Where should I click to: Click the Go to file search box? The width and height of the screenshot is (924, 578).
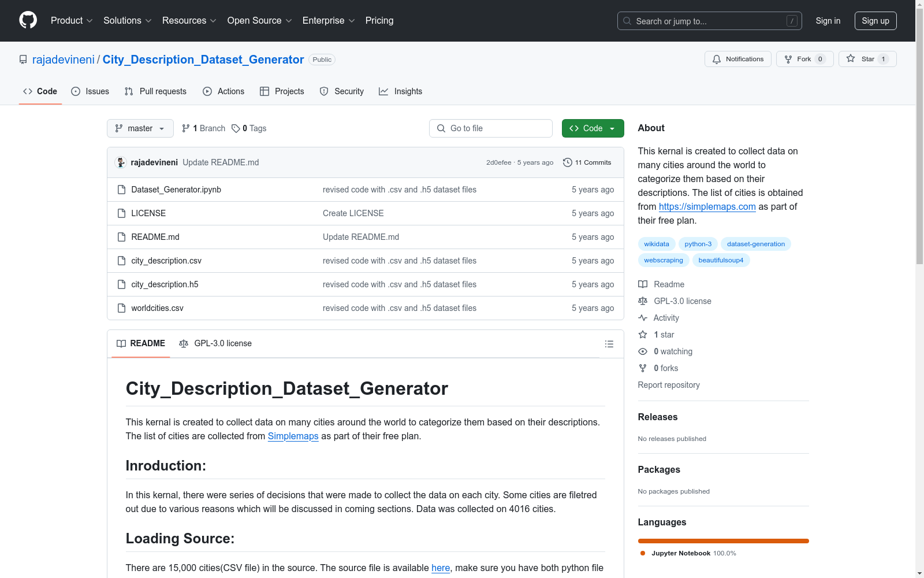click(x=491, y=128)
